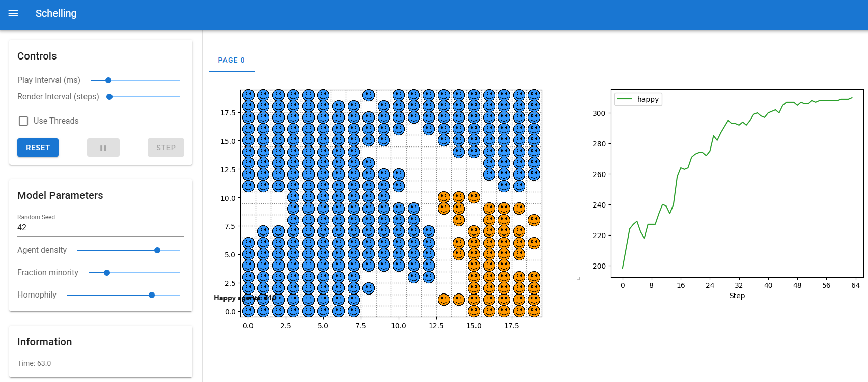Click the Agent density slider handle
Screen dimensions: 868x382
[x=157, y=250]
